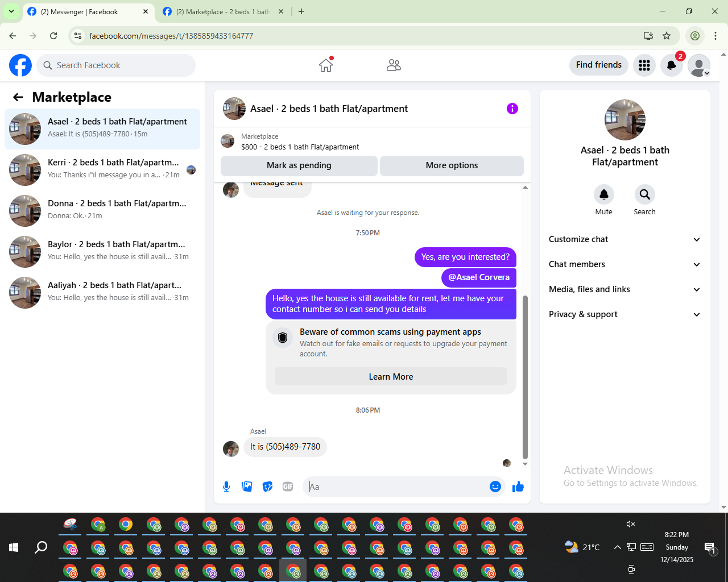Reload the page
This screenshot has height=582, width=728.
(x=53, y=36)
